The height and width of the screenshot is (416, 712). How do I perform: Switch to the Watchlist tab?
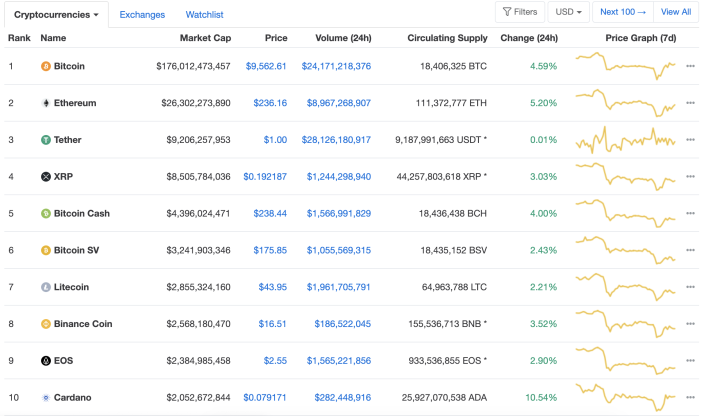click(x=204, y=15)
